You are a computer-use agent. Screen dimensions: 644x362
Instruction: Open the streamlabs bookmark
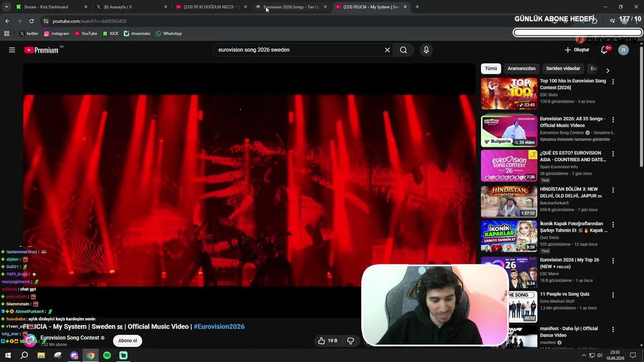tap(137, 34)
